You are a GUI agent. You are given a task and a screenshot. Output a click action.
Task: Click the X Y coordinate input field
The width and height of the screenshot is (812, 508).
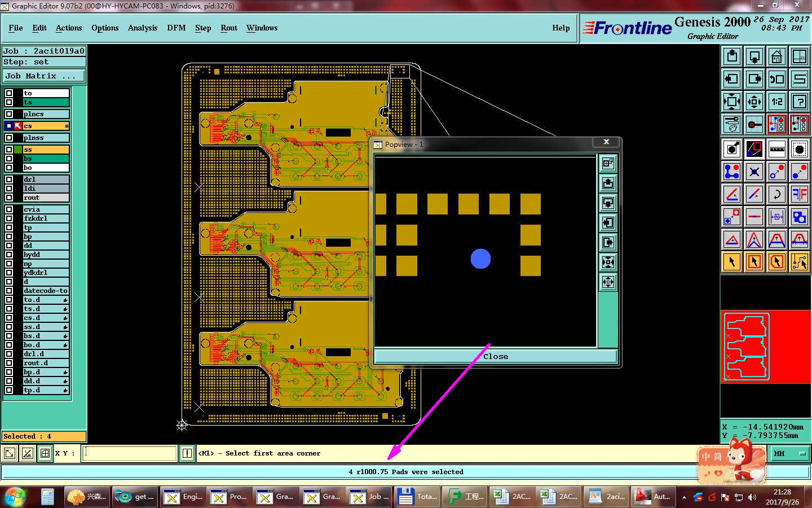click(129, 453)
